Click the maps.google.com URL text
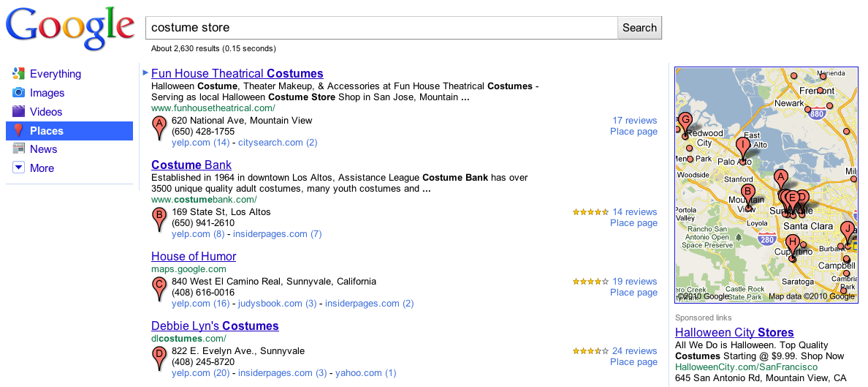Screen dimensions: 868x387 (x=189, y=269)
